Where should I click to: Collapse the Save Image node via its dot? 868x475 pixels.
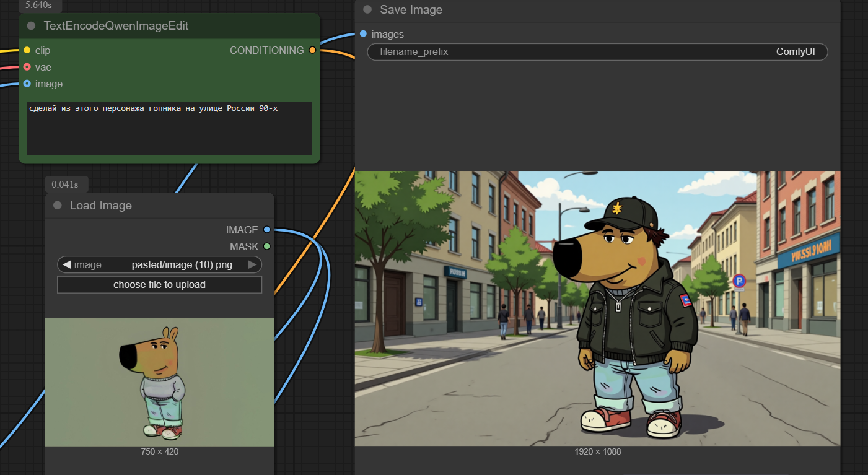367,10
